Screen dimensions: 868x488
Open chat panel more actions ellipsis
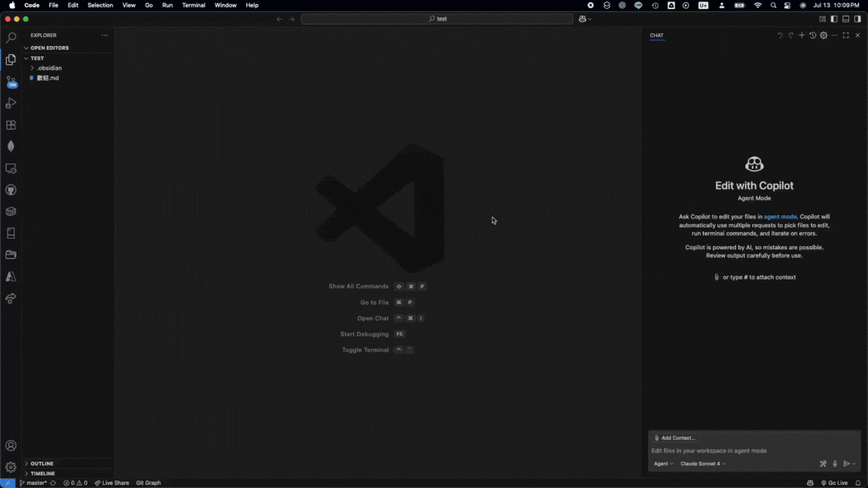click(834, 35)
